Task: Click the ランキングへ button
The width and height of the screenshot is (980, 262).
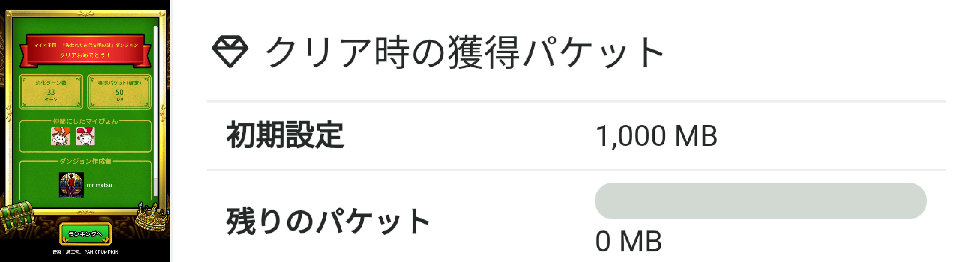Action: [85, 234]
